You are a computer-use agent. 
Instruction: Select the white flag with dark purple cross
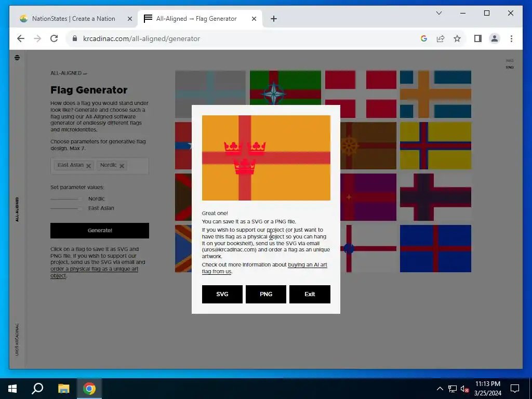click(x=436, y=197)
